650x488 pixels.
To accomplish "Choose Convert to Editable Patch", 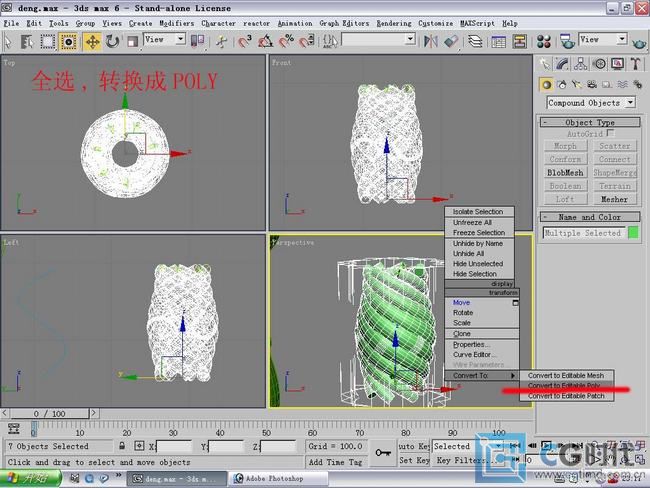I will click(x=566, y=396).
